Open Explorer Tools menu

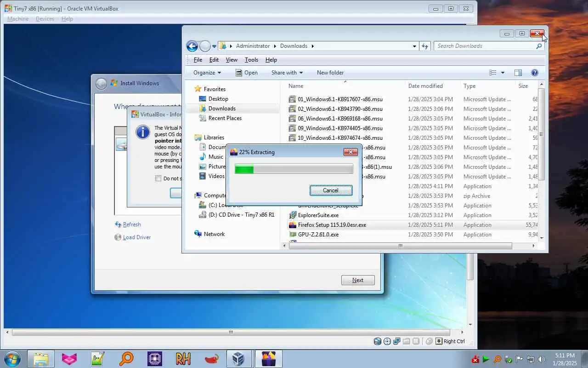click(251, 60)
